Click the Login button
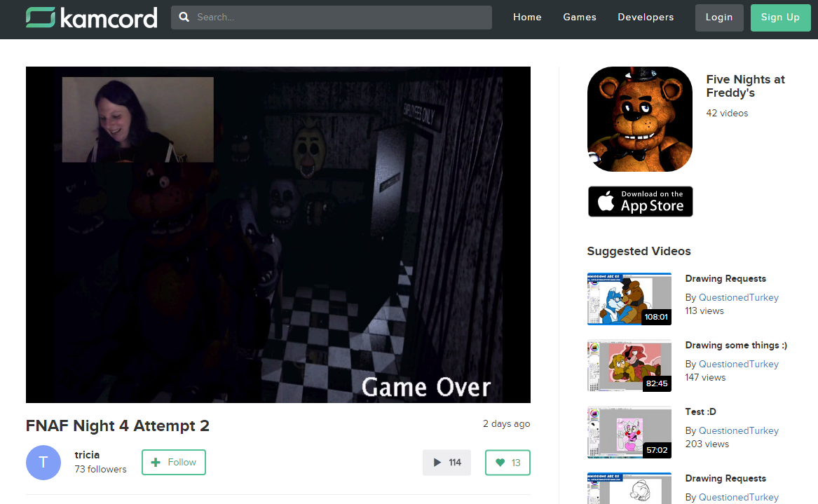This screenshot has width=818, height=504. [x=719, y=18]
